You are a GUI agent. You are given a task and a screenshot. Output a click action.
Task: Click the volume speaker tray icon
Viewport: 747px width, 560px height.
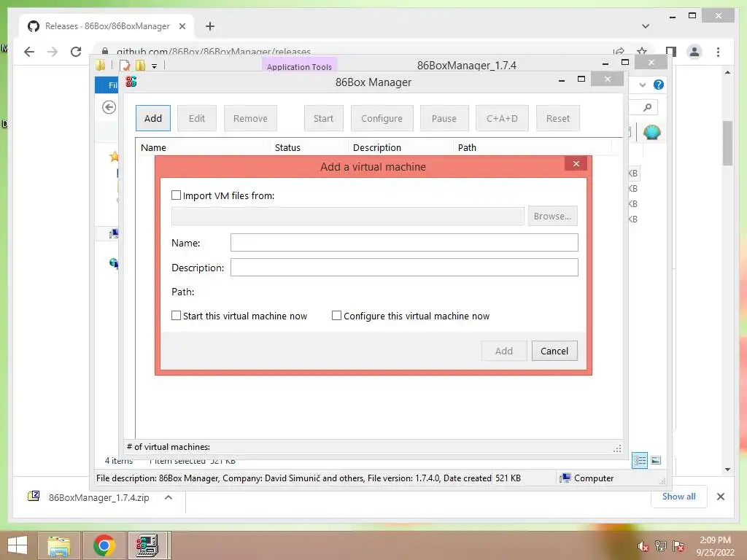click(643, 546)
